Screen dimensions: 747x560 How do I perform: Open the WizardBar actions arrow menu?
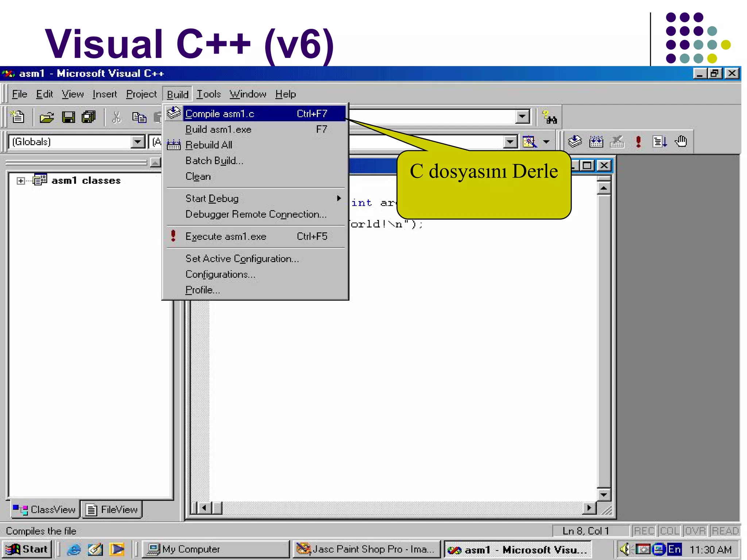[x=546, y=141]
